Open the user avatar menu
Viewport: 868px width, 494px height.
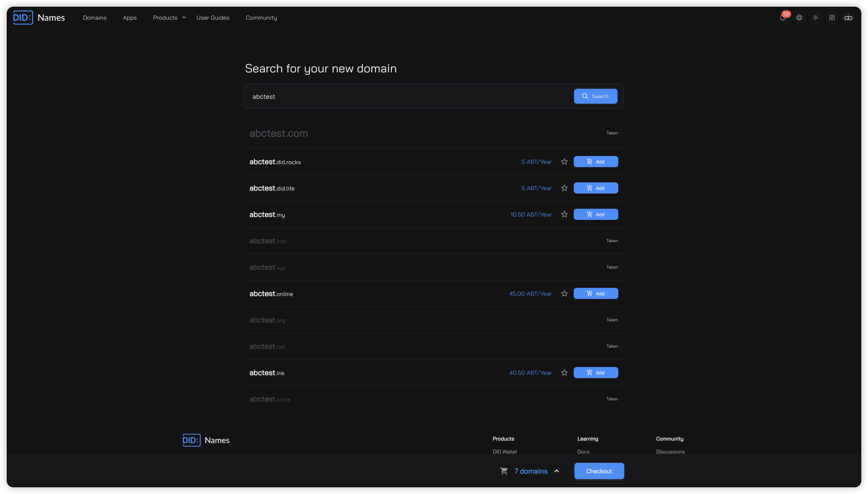[x=848, y=18]
